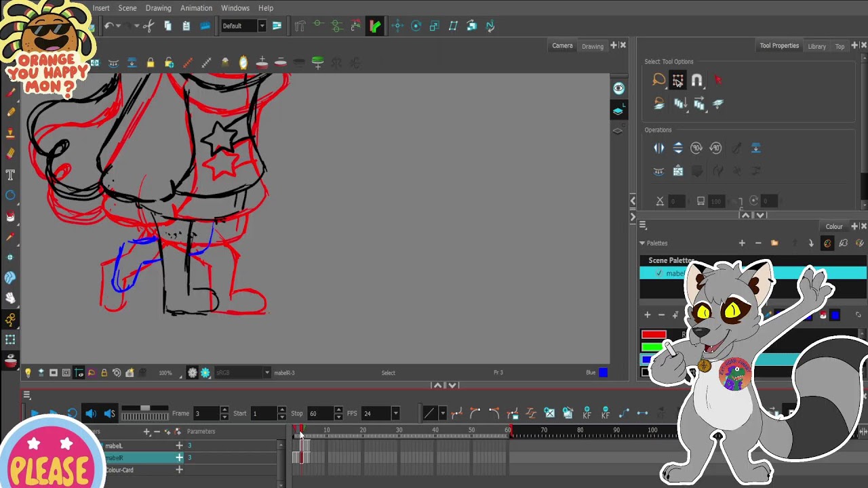Click Add Layers plus button in timeline
The image size is (868, 488).
coord(146,432)
